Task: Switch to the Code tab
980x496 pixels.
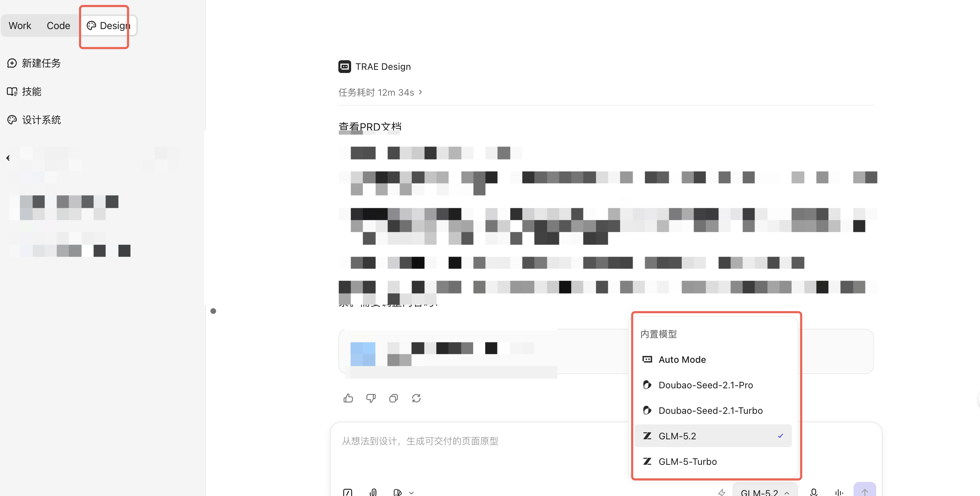Action: (x=58, y=26)
